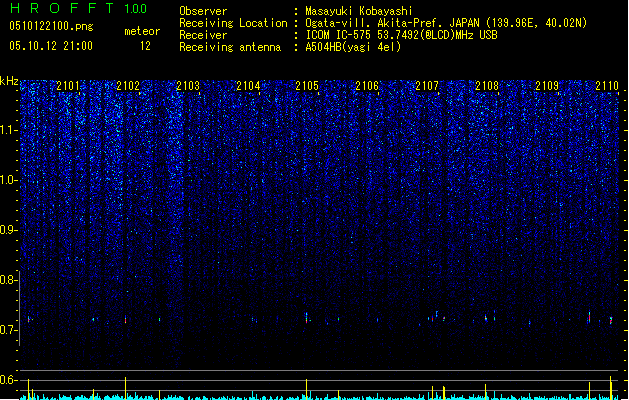Select the Ogata-vill. Akita-Pref. JAPAN location text

(446, 23)
